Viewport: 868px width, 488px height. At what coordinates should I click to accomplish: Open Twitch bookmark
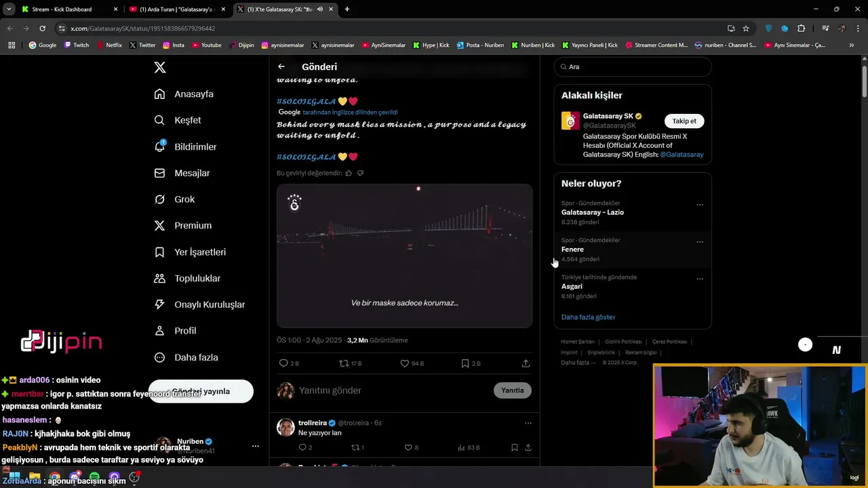tap(77, 45)
